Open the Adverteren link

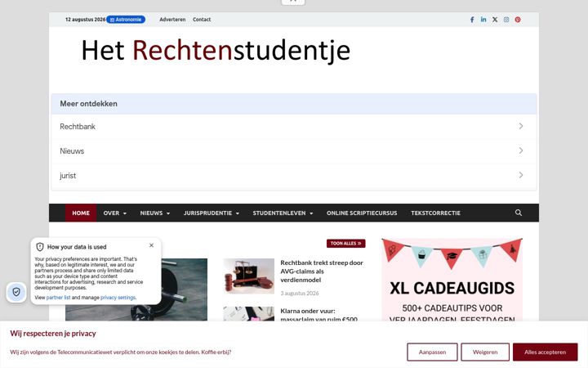pos(172,20)
